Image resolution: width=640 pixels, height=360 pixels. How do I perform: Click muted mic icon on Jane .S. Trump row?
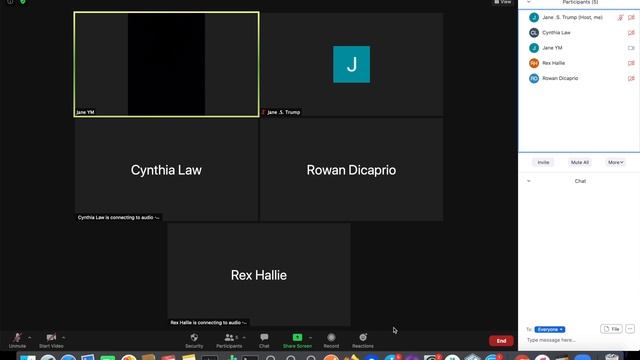click(620, 18)
